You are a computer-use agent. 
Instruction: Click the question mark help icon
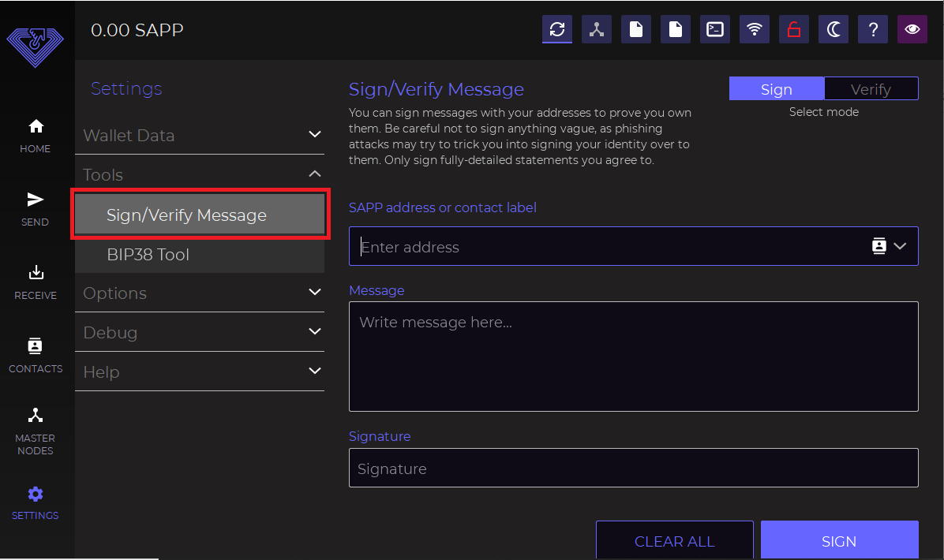[x=873, y=29]
